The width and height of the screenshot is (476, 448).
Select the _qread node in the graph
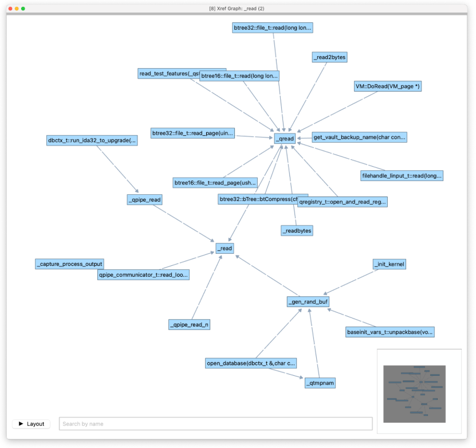284,138
